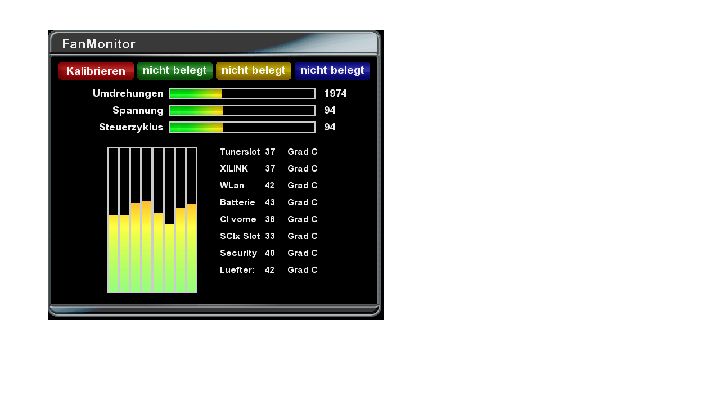This screenshot has height=405, width=720.
Task: Select the Tunerslot temperature row
Action: pos(268,152)
